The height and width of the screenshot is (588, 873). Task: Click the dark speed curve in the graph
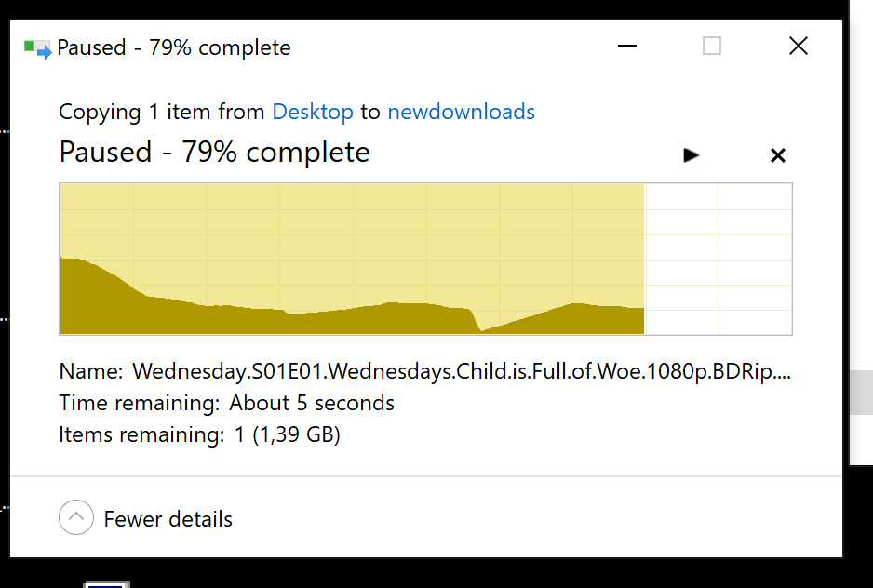click(x=352, y=320)
